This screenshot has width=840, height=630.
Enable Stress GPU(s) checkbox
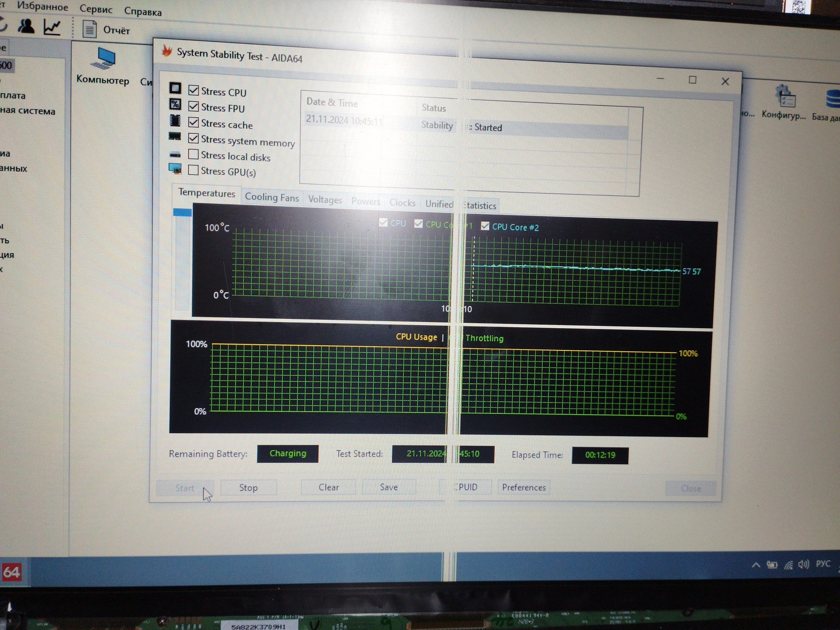click(x=193, y=170)
